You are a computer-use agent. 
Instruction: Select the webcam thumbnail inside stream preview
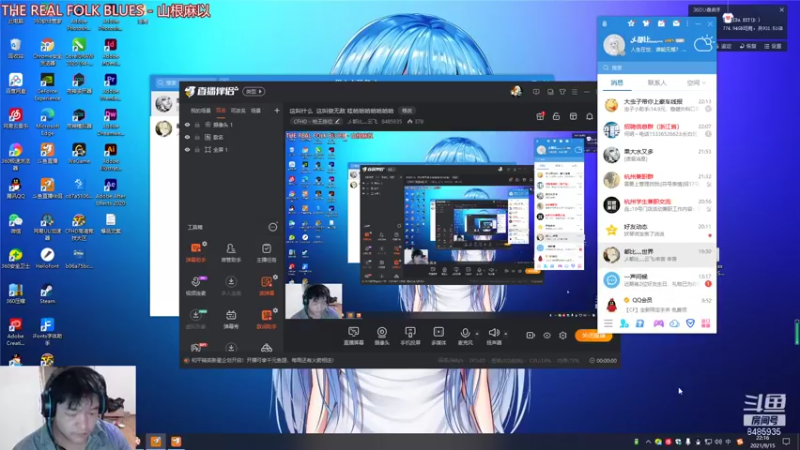313,301
